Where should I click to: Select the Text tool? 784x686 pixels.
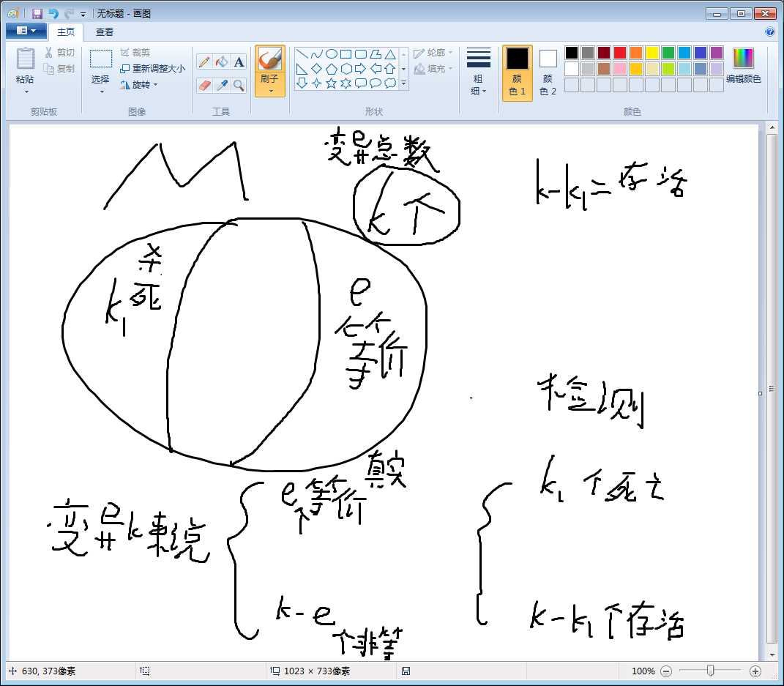coord(239,62)
